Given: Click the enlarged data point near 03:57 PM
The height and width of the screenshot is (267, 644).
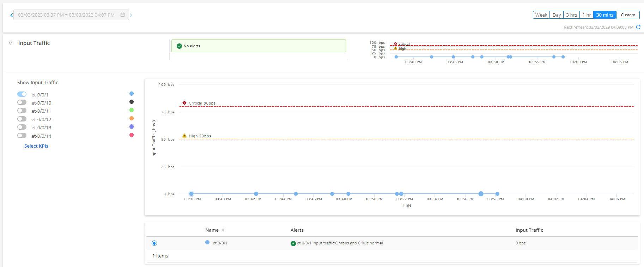Looking at the screenshot, I should pos(481,194).
